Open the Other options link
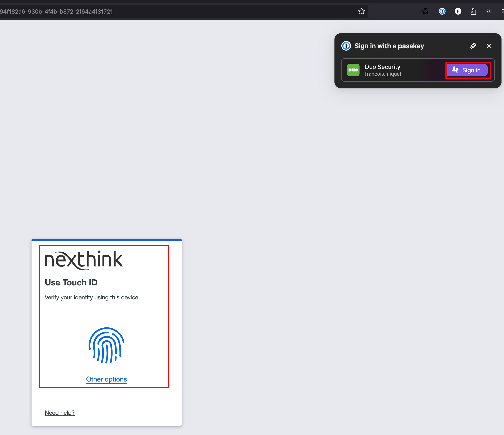The image size is (504, 435). pyautogui.click(x=106, y=379)
